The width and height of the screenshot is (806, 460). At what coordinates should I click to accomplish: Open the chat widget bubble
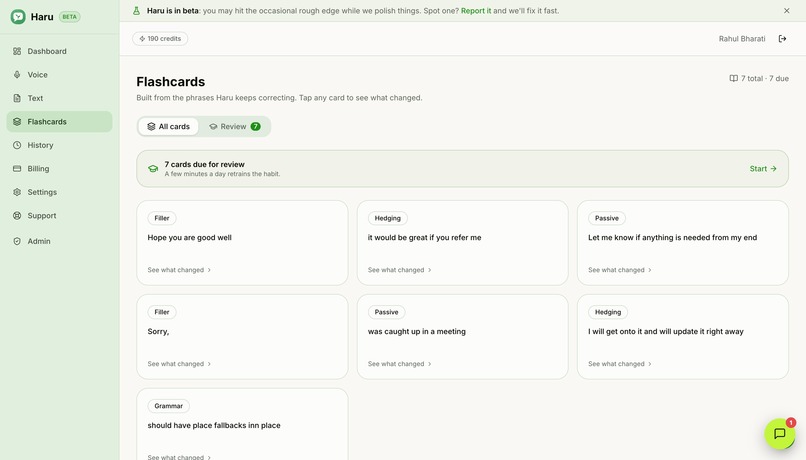pyautogui.click(x=780, y=434)
